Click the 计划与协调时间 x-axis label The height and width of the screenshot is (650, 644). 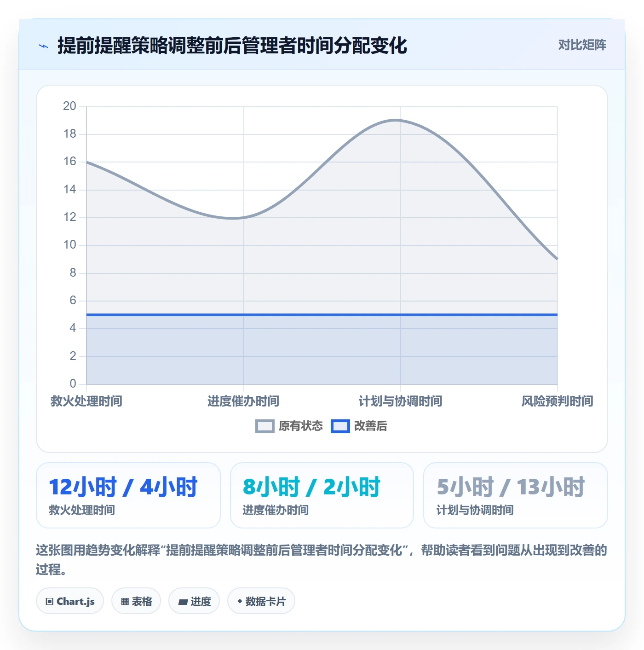click(x=401, y=401)
